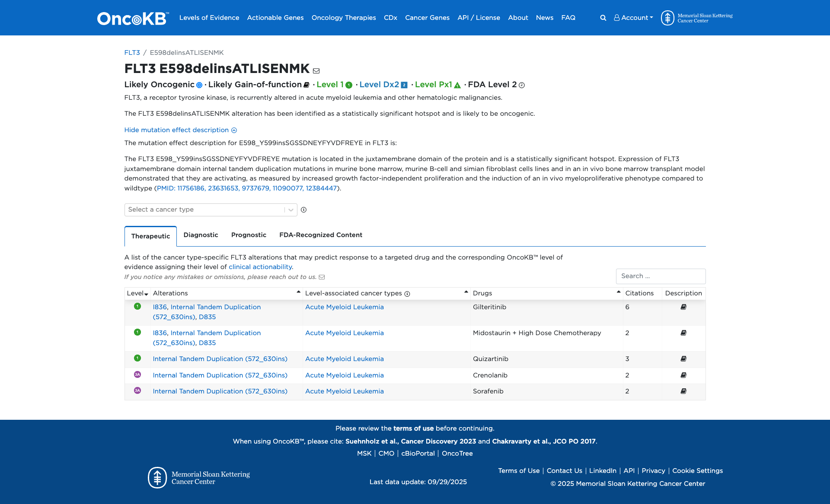
Task: Open description book icon for Gilteritinib row
Action: click(x=683, y=307)
